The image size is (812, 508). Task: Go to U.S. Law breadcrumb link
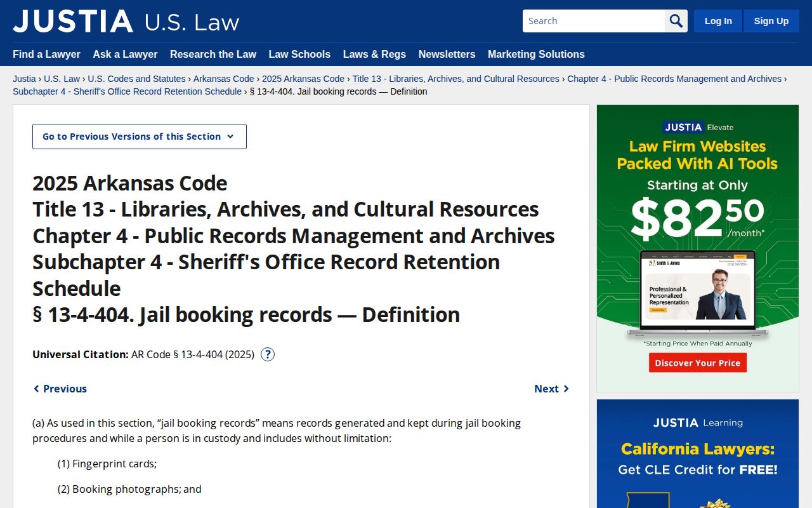[62, 79]
